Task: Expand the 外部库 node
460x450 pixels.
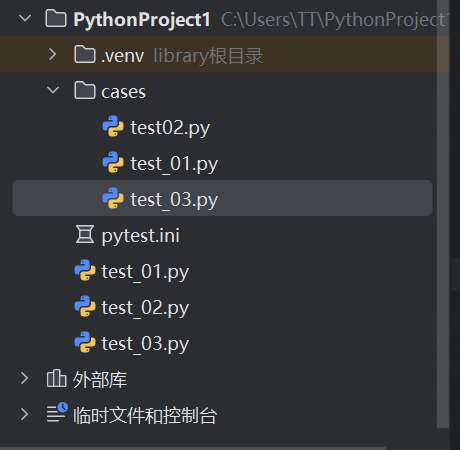Action: coord(24,378)
